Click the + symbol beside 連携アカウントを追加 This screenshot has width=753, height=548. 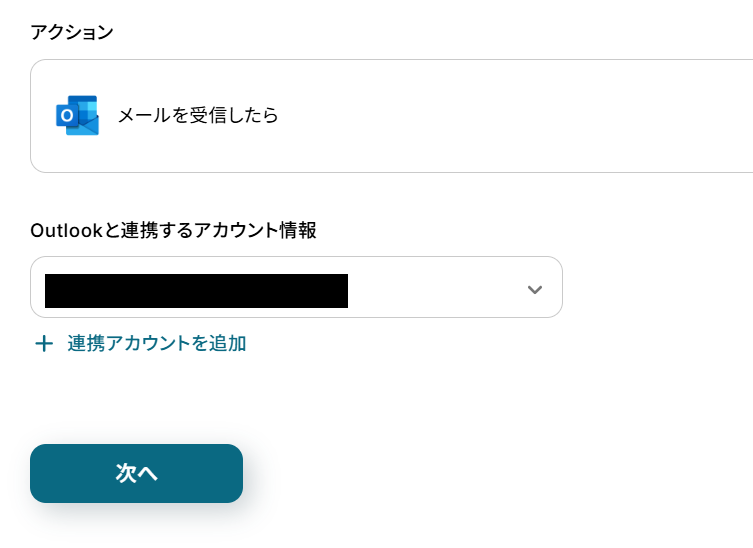[x=43, y=344]
